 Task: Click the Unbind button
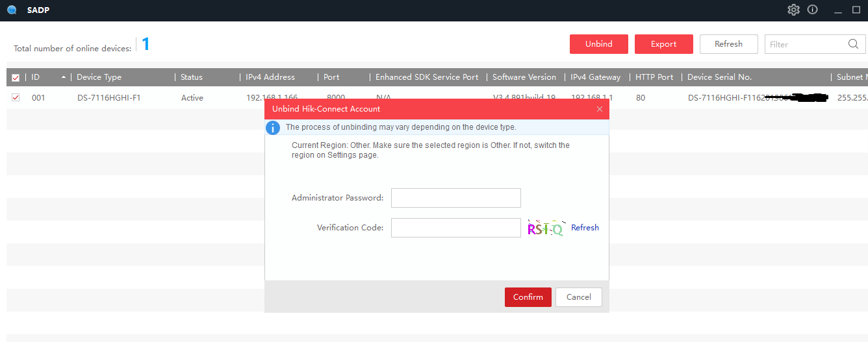click(x=599, y=44)
